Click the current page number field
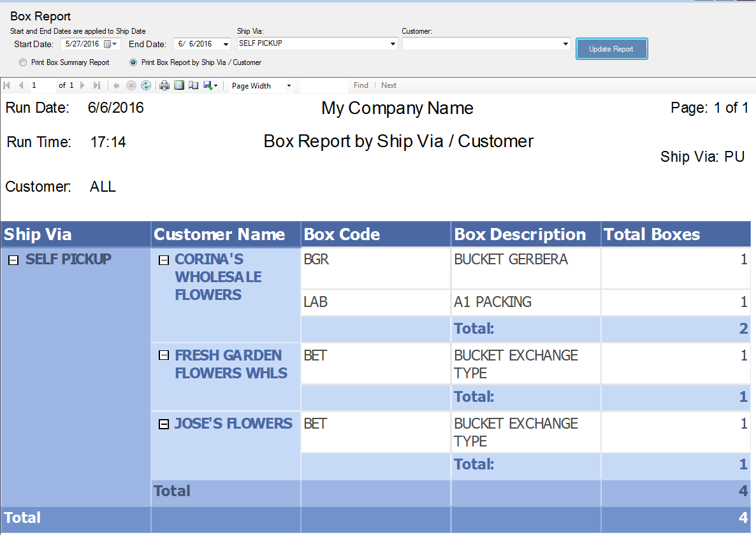The image size is (756, 535). coord(43,85)
